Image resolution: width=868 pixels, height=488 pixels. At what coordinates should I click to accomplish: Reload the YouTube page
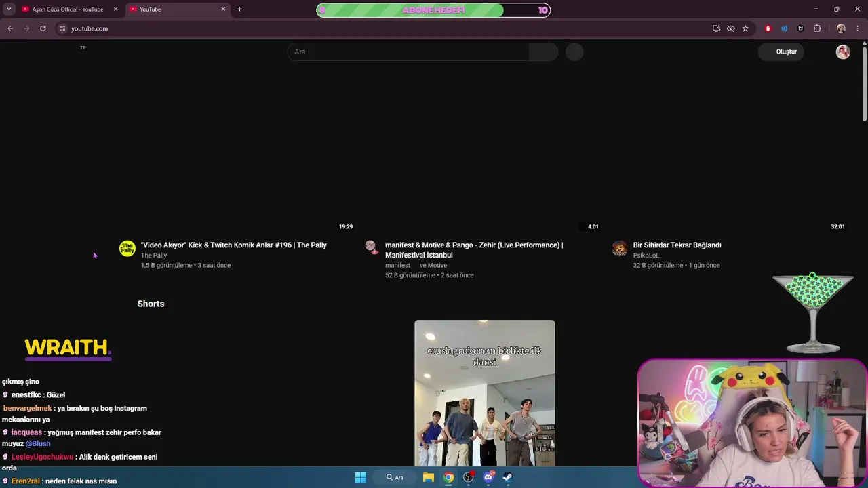tap(43, 28)
